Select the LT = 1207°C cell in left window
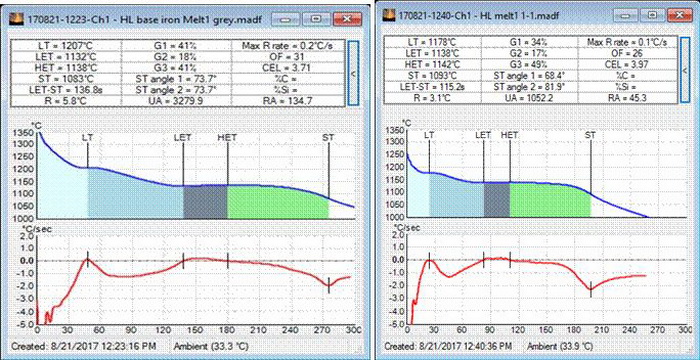700x360 pixels. [66, 46]
